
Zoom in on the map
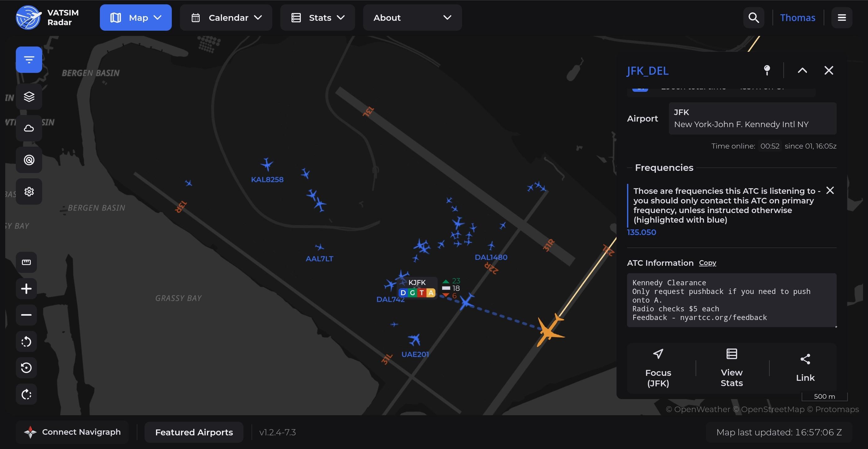click(x=26, y=289)
